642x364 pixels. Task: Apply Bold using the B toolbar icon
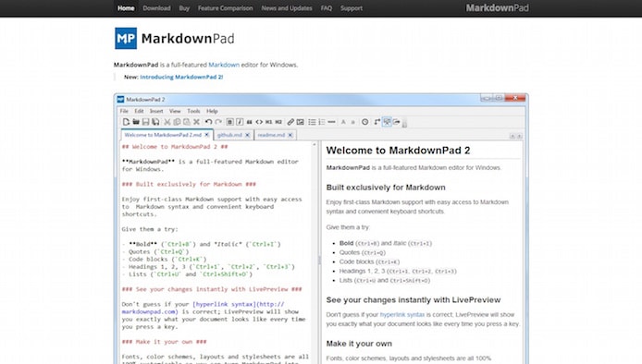230,122
